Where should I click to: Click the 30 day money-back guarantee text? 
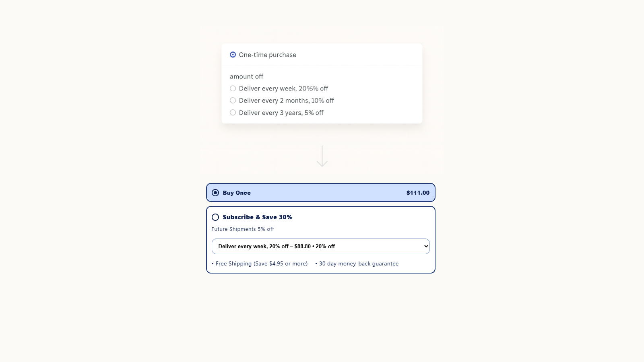coord(359,264)
